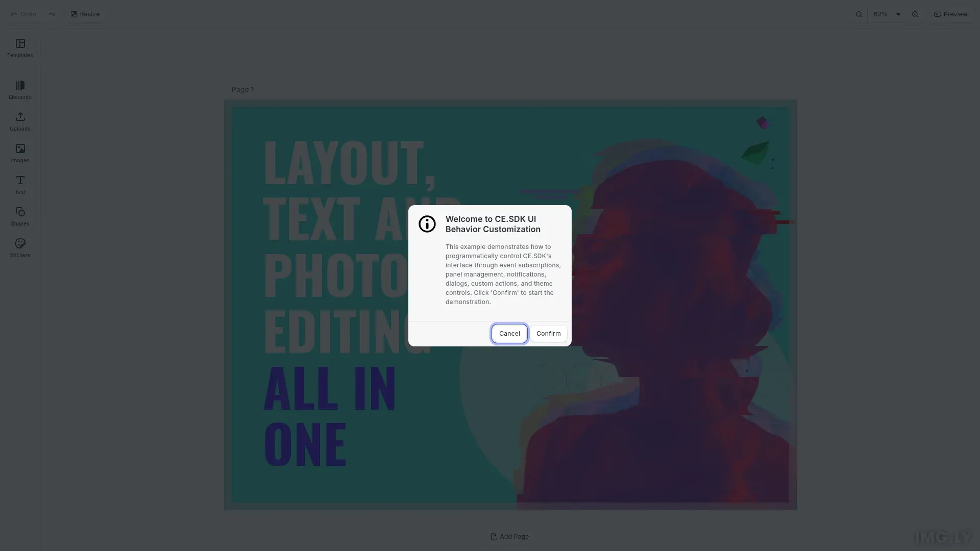This screenshot has height=551, width=980.
Task: Open the Stickers panel
Action: pos(20,247)
